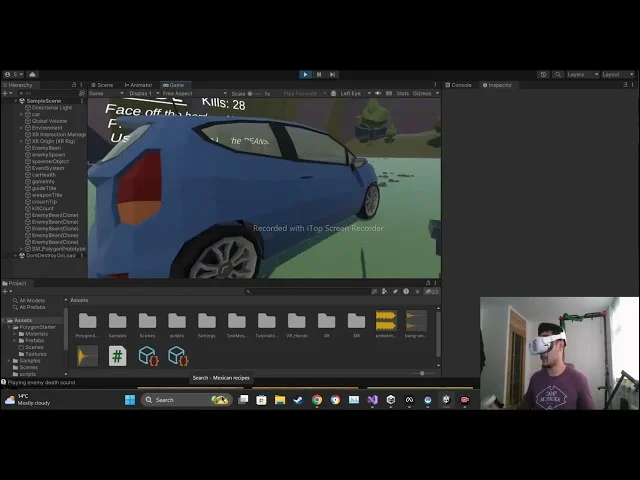Click the Step frame button

pyautogui.click(x=332, y=74)
